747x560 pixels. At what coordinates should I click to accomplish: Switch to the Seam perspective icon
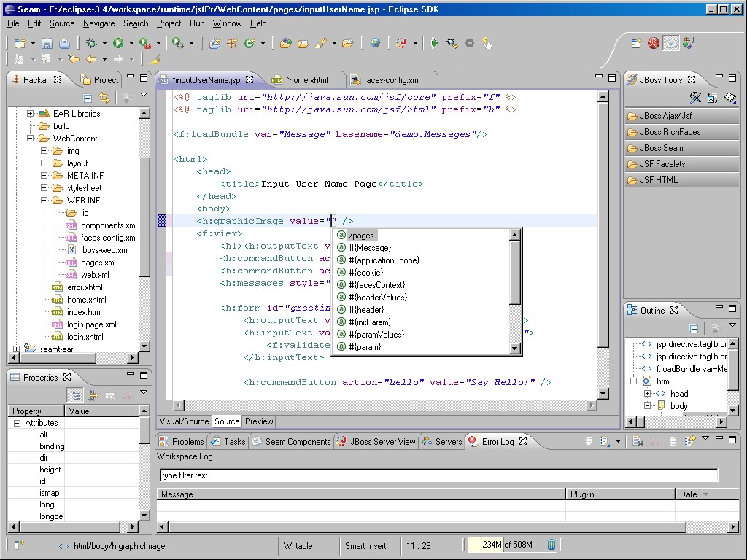pyautogui.click(x=671, y=44)
